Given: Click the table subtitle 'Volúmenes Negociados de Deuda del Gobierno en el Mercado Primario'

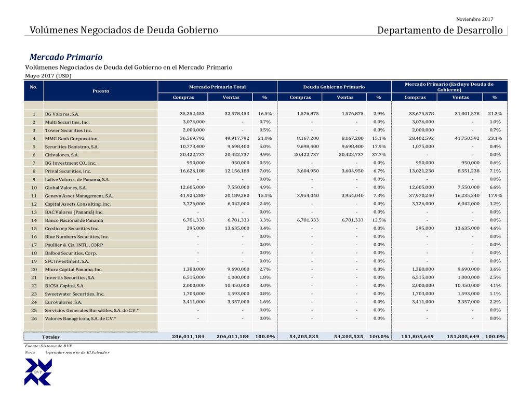Looking at the screenshot, I should (129, 67).
